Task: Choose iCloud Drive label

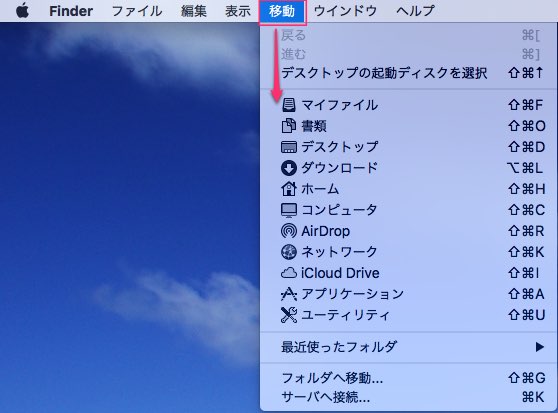Action: [x=340, y=273]
